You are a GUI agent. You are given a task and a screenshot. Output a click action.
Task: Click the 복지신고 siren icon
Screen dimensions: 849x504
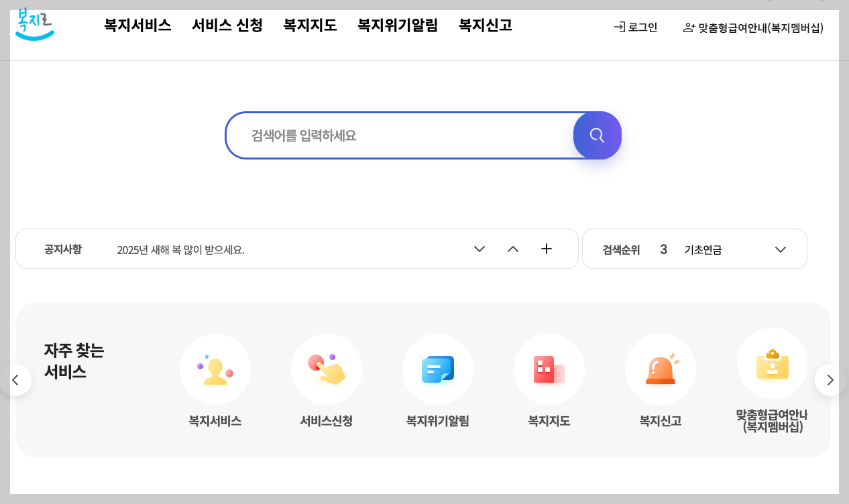pos(661,369)
